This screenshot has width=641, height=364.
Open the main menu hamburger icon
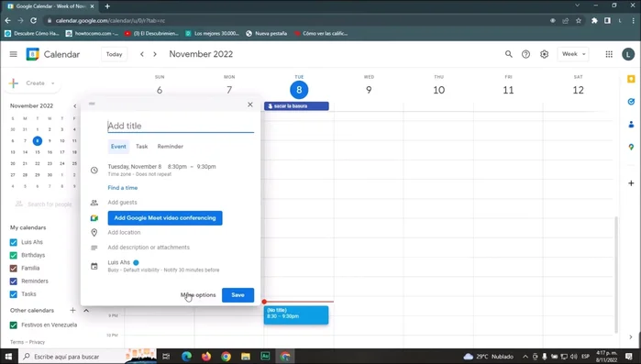tap(14, 54)
